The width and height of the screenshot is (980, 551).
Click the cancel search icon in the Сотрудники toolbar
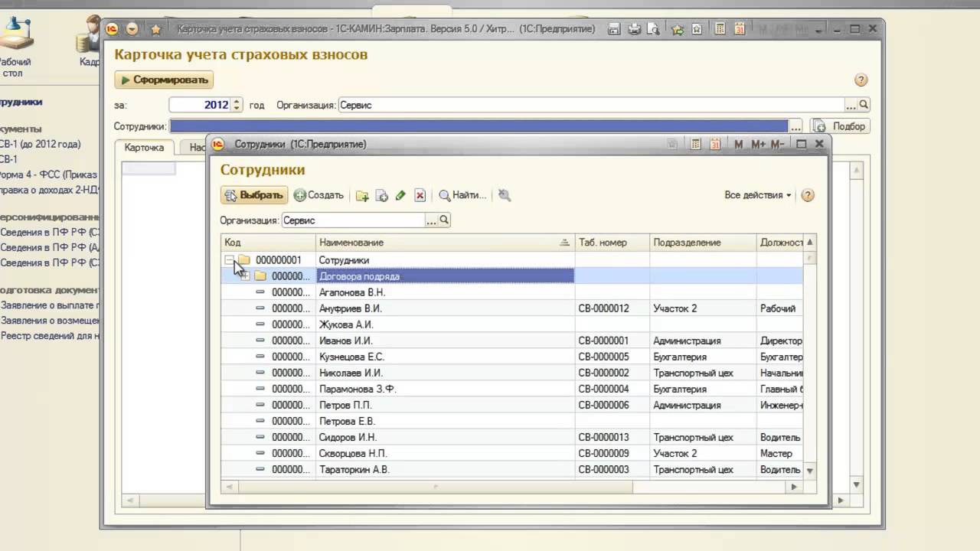[x=505, y=195]
